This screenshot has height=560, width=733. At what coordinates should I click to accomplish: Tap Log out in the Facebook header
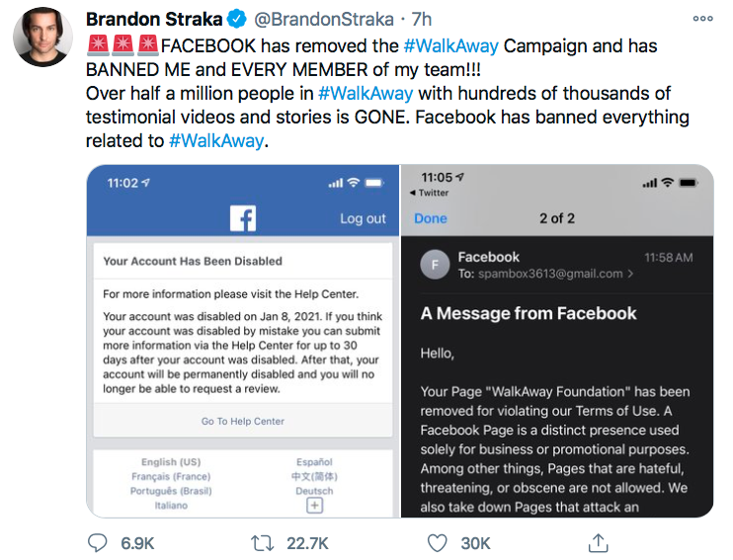363,218
